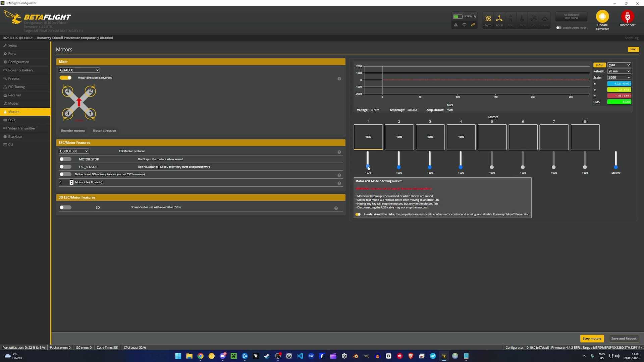Click motor 1 value box showing 1035
This screenshot has width=644, height=362.
point(368,137)
